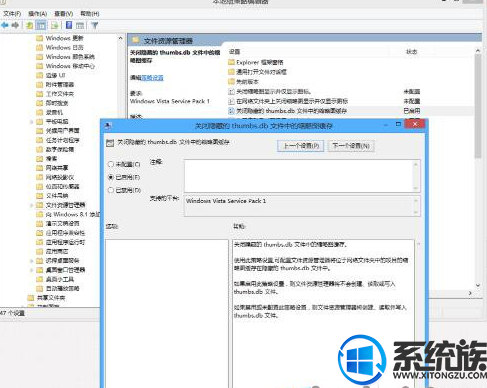Click the scroll-right arrow under settings list
Screen dimensions: 487x388
tap(470, 293)
